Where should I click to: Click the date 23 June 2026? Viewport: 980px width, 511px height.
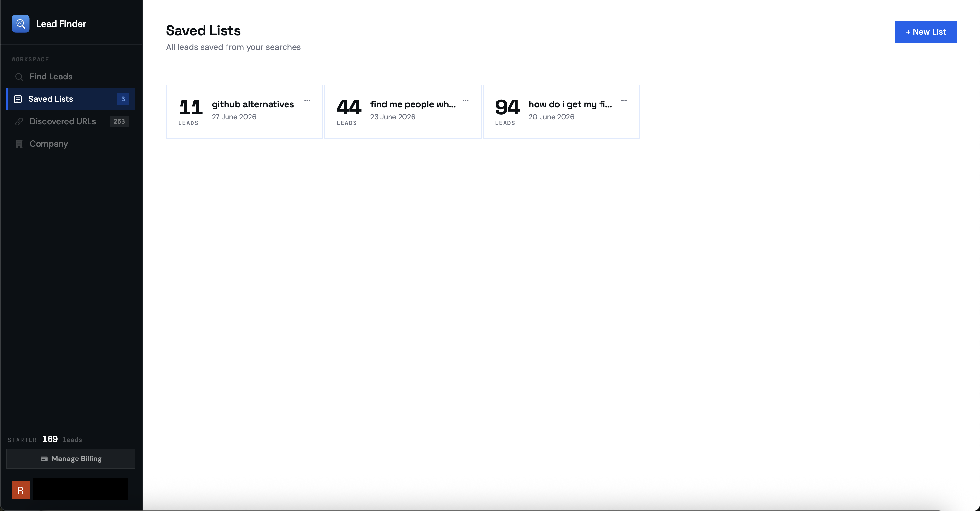392,117
